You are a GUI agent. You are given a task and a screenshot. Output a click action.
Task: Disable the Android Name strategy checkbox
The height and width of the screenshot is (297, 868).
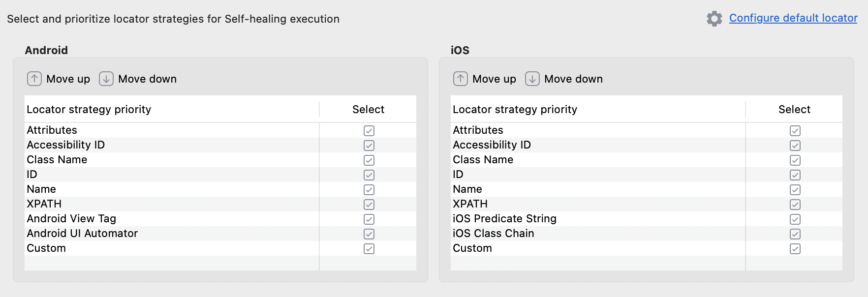[x=369, y=190]
